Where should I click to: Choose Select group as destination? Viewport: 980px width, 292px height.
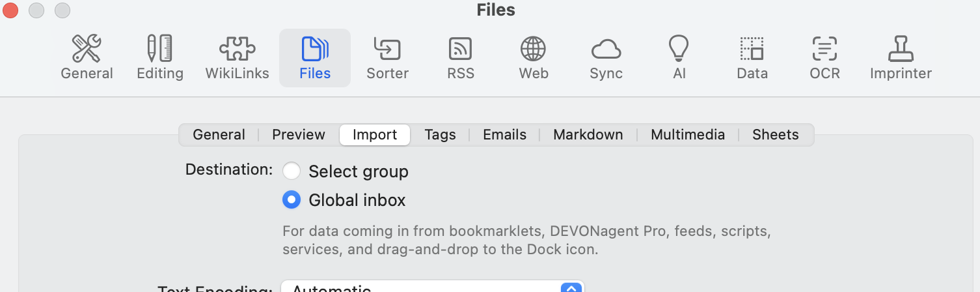click(x=292, y=171)
